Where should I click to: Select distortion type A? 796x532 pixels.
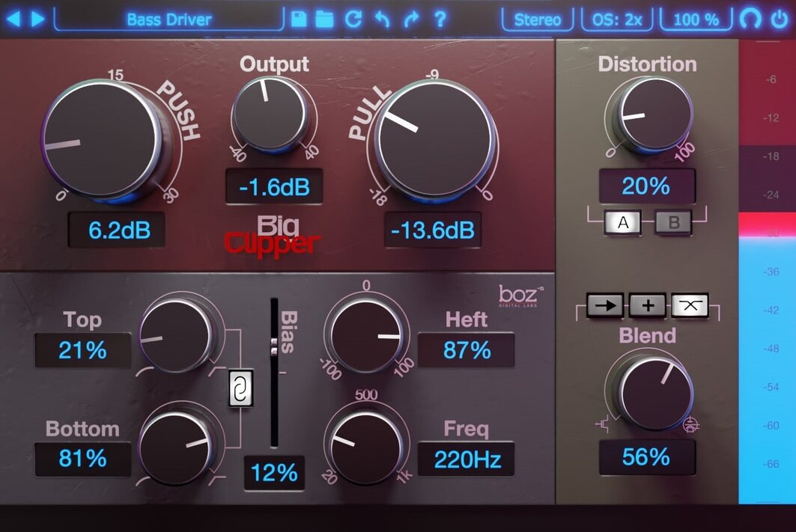click(x=622, y=221)
